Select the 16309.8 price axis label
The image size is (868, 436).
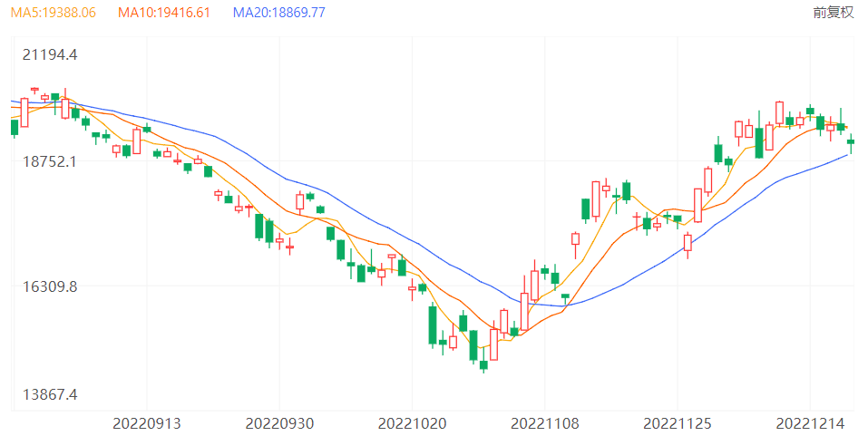coord(50,286)
